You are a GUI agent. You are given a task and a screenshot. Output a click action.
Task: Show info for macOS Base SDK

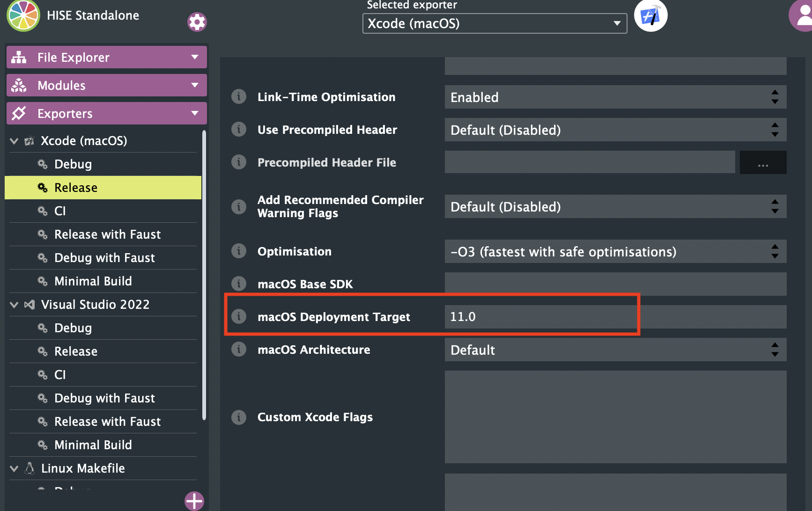click(239, 284)
